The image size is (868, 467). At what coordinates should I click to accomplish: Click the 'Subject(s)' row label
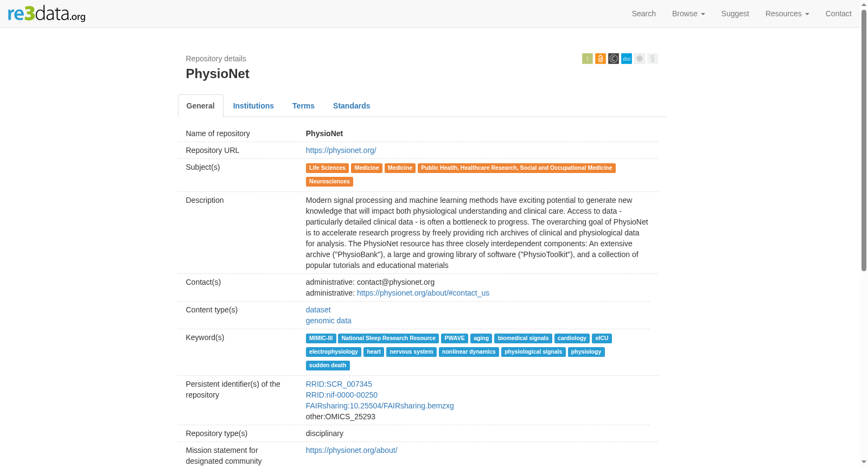point(203,167)
